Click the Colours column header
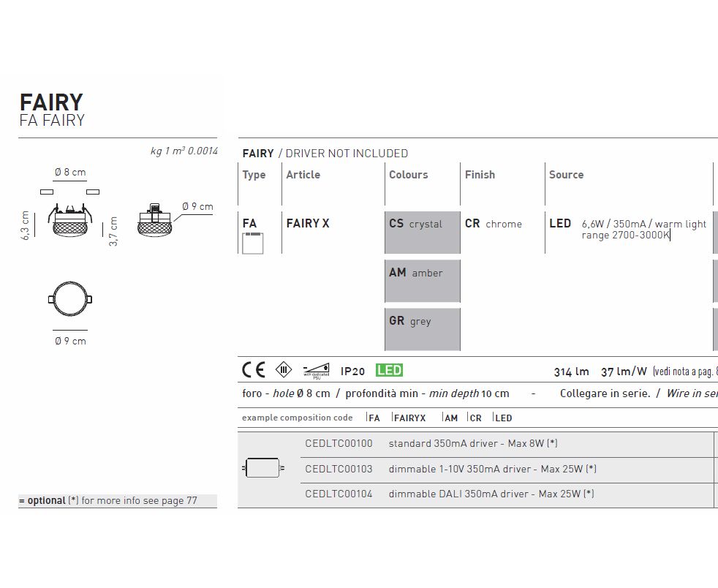The image size is (718, 588). [x=408, y=175]
